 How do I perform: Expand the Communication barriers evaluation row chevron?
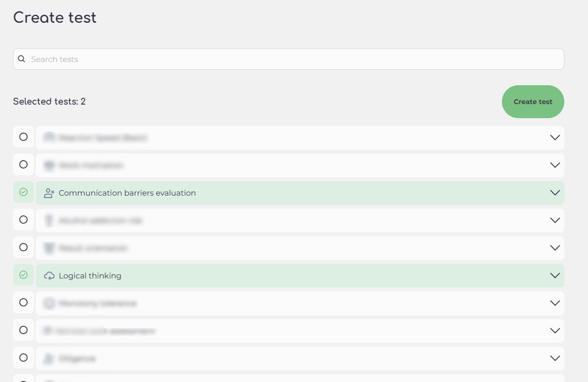pos(555,193)
